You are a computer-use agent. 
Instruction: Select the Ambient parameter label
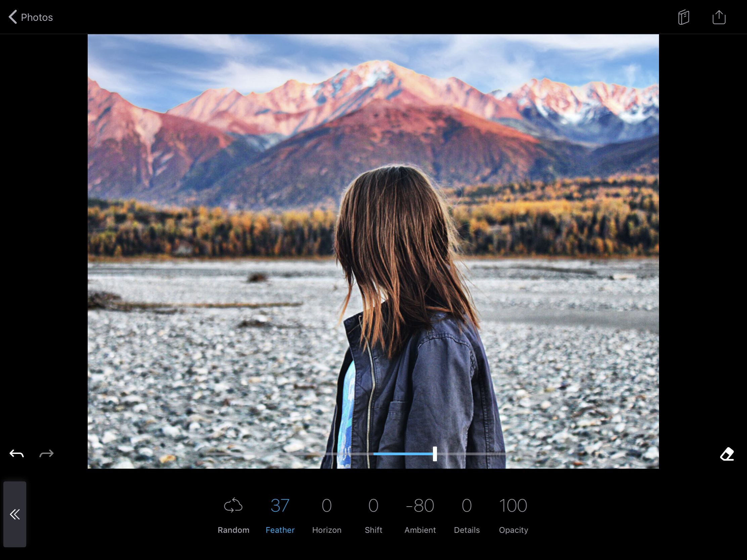pyautogui.click(x=420, y=530)
